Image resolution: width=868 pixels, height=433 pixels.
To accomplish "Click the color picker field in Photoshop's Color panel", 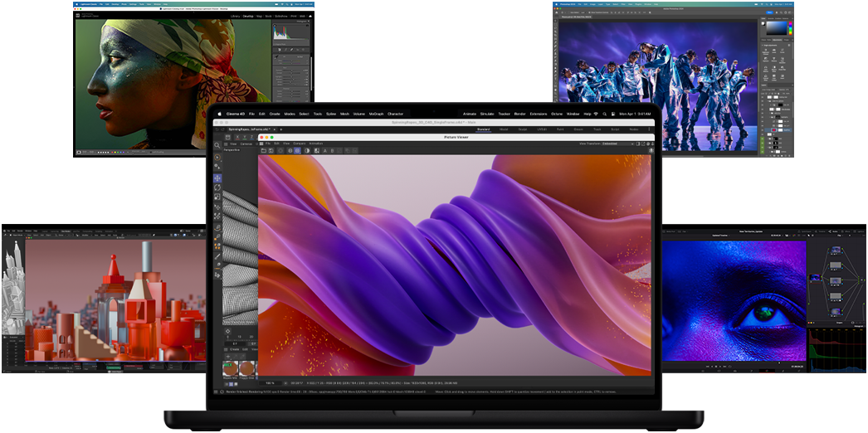I will coord(777,28).
